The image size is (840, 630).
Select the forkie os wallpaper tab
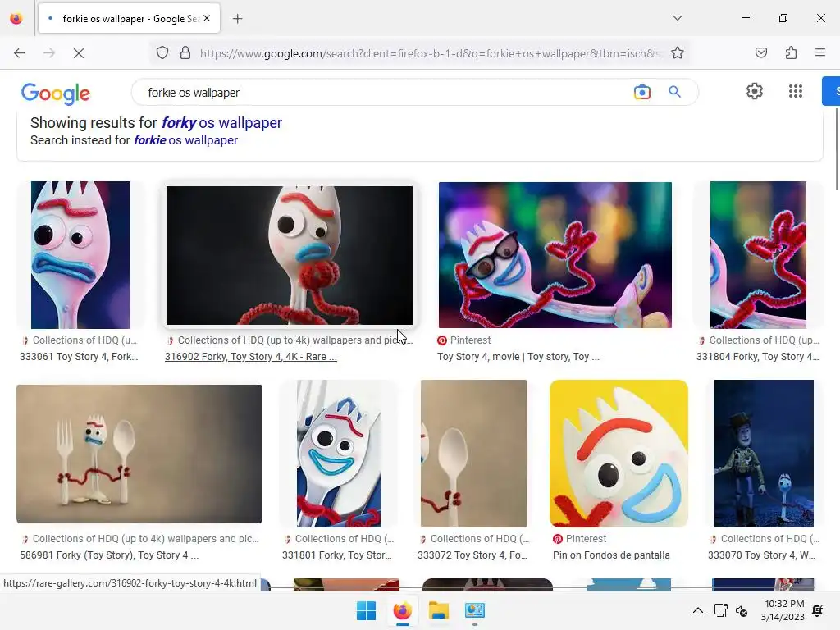pyautogui.click(x=129, y=19)
